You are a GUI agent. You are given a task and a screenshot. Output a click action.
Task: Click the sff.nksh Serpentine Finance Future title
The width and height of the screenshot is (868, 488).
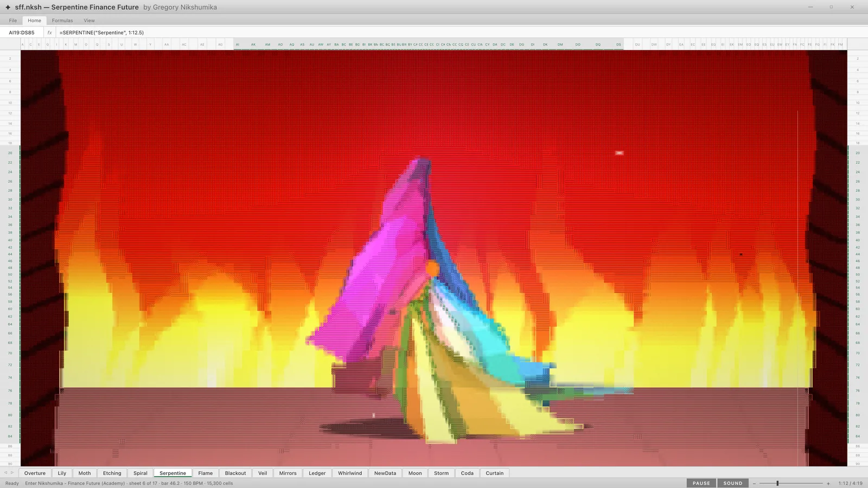tap(76, 8)
